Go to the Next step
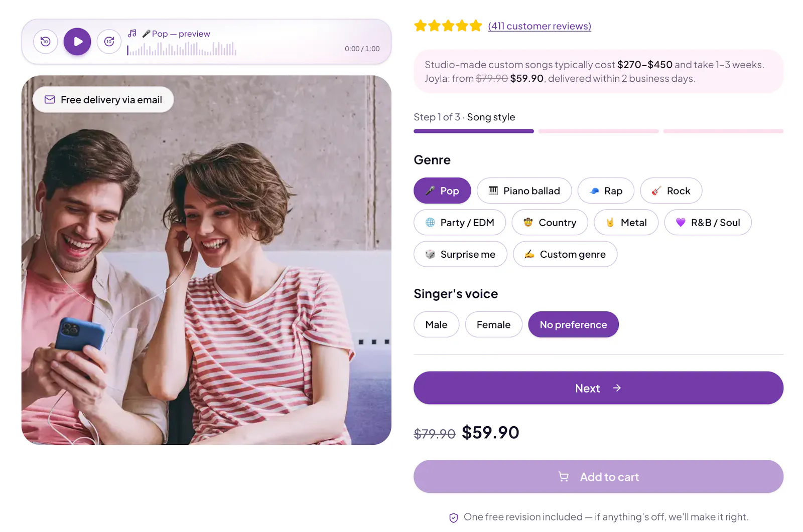 598,388
